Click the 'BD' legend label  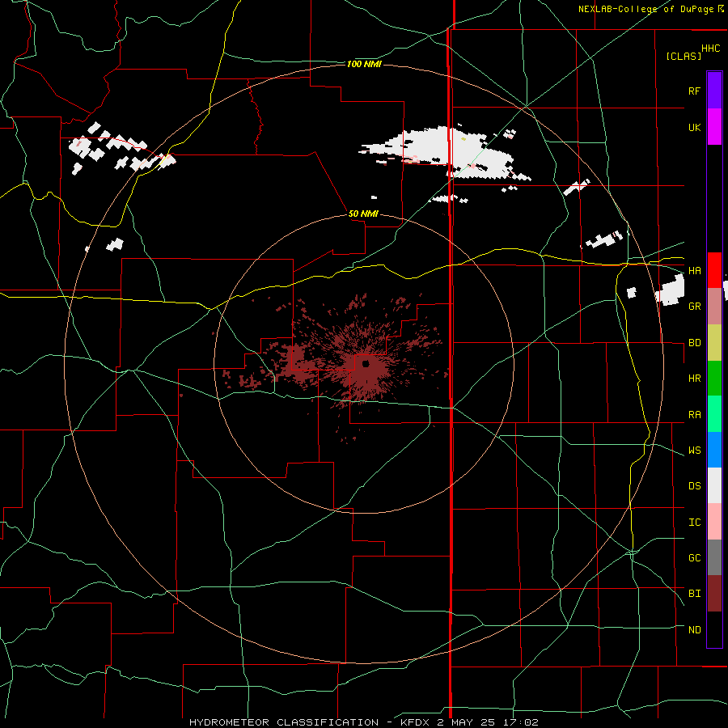coord(694,343)
